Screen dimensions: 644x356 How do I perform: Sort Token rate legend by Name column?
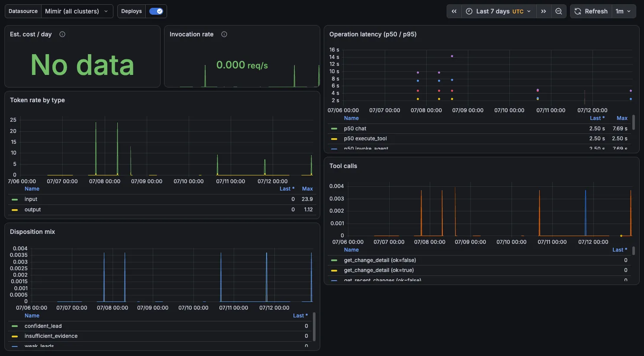point(32,189)
